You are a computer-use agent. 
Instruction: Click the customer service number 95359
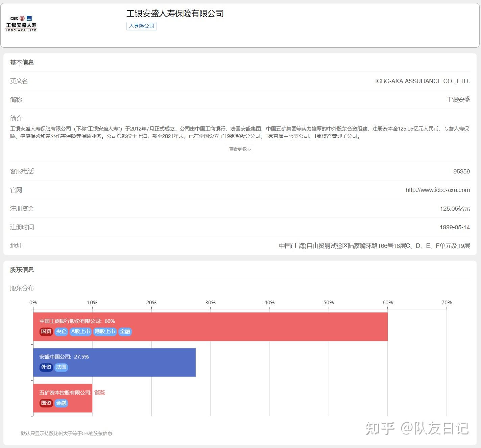point(461,171)
